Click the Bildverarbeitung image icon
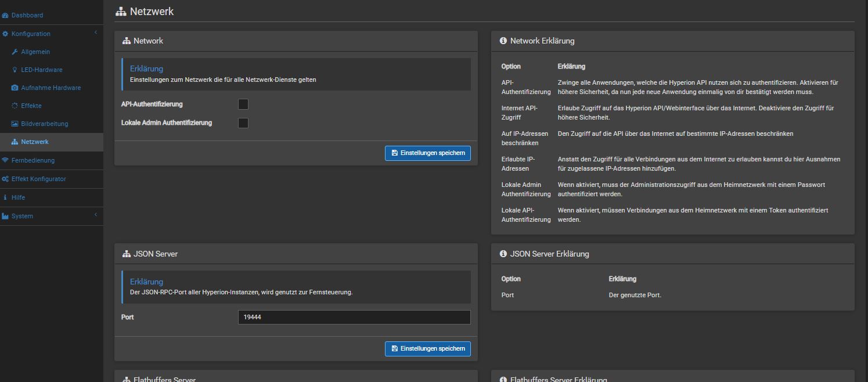The width and height of the screenshot is (868, 382). click(15, 124)
